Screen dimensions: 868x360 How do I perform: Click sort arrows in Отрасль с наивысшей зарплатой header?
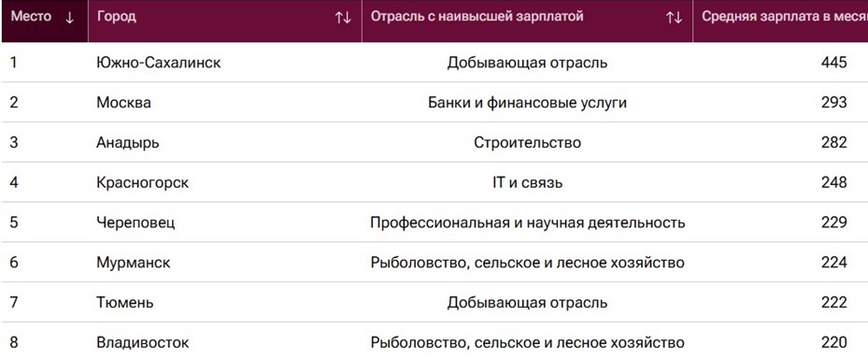pyautogui.click(x=674, y=17)
